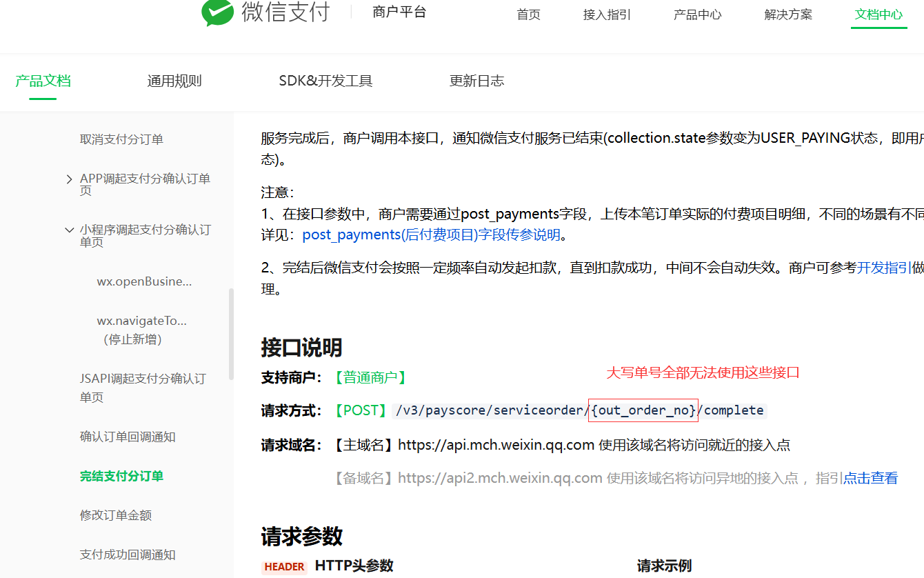Click the 【POST】 method label
The image size is (924, 578).
click(361, 410)
